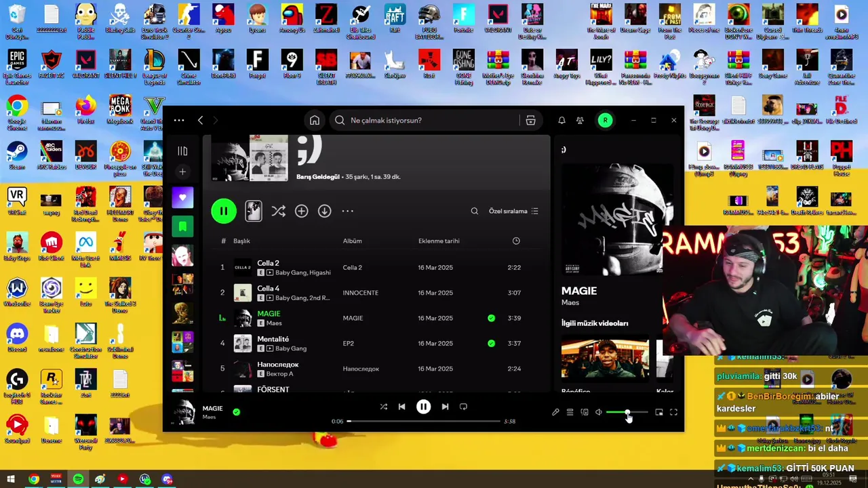
Task: Skip to the next track
Action: pyautogui.click(x=445, y=407)
